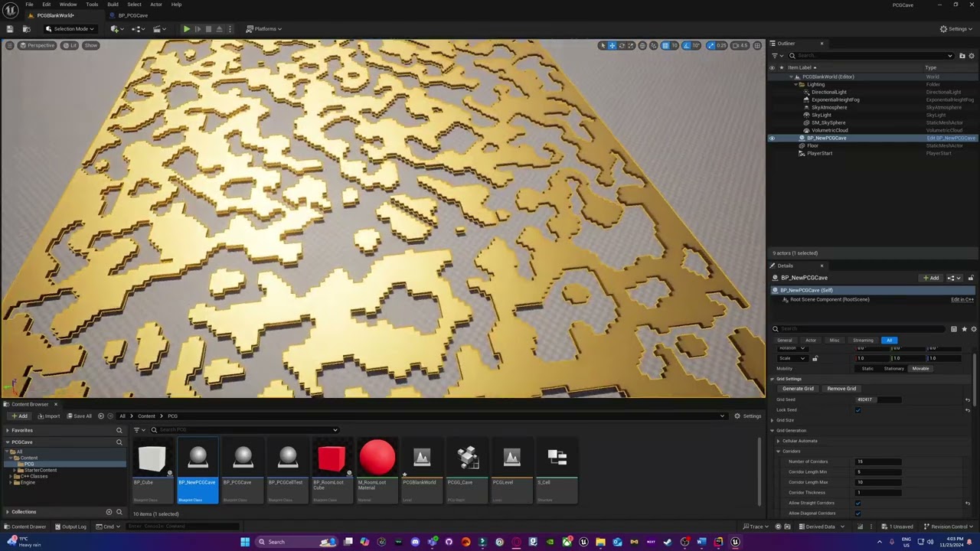This screenshot has width=980, height=551.
Task: Expand the Grid Size section
Action: [773, 420]
